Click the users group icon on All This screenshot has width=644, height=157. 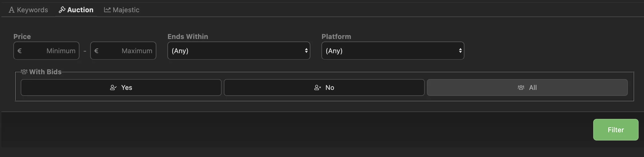pyautogui.click(x=521, y=88)
